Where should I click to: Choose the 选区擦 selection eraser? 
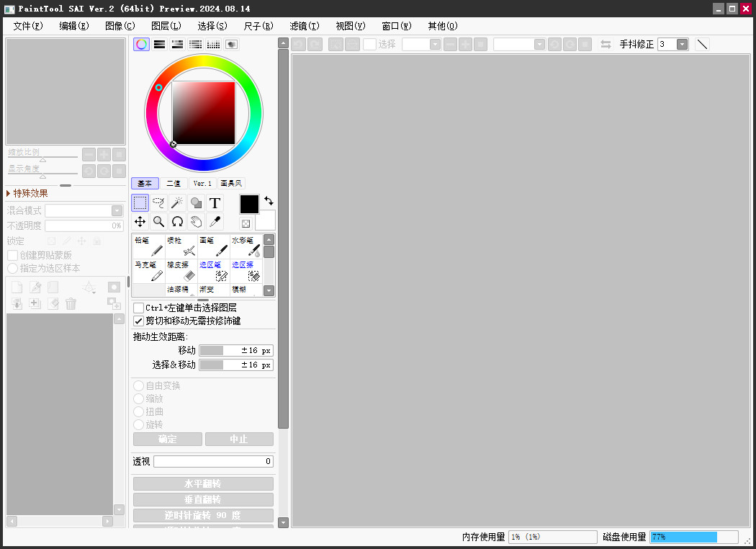[x=246, y=271]
